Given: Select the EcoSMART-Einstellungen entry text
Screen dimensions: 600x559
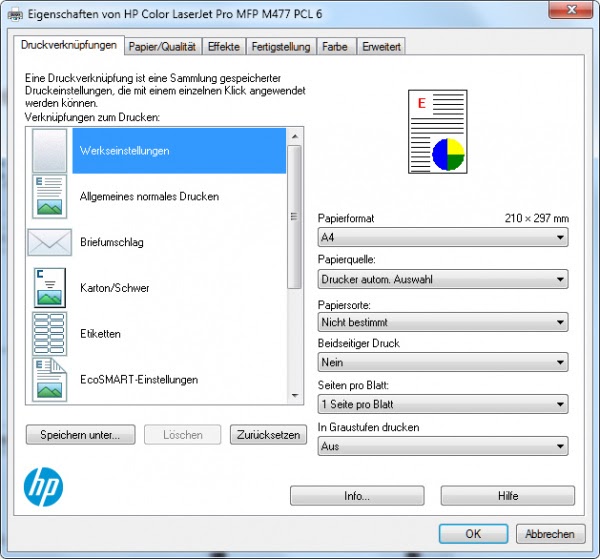Looking at the screenshot, I should click(x=139, y=380).
